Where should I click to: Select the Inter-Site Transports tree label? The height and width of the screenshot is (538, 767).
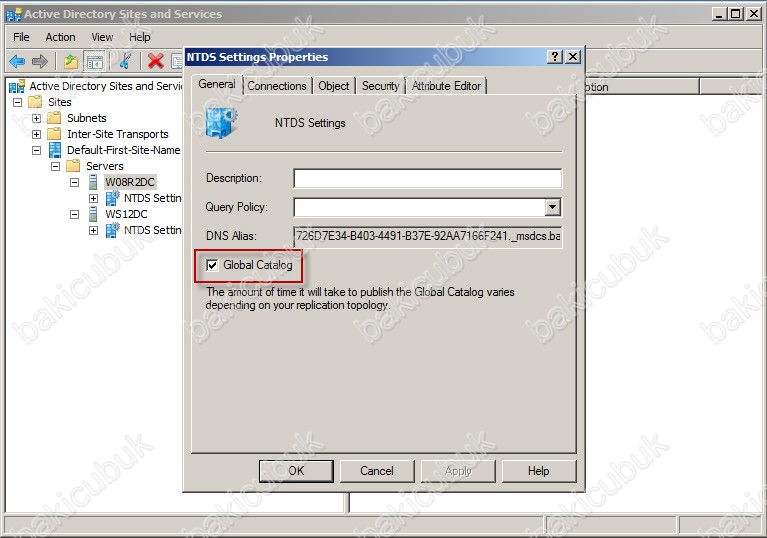coord(117,134)
